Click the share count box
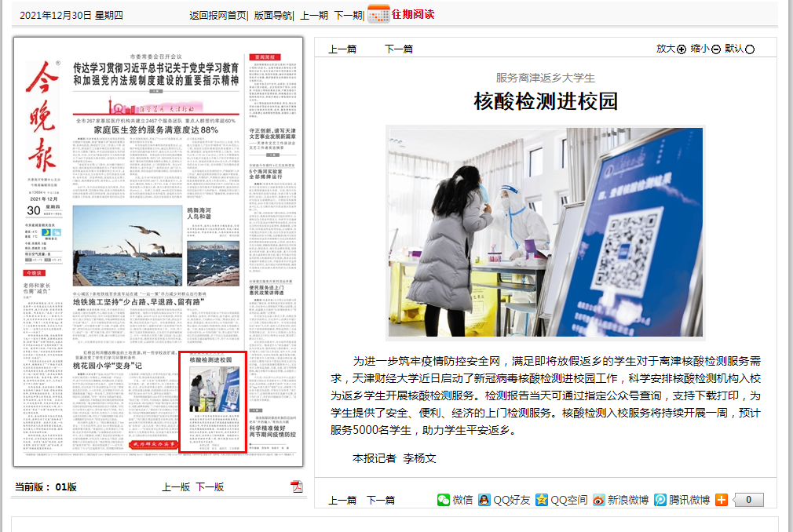The image size is (793, 532). 748,500
